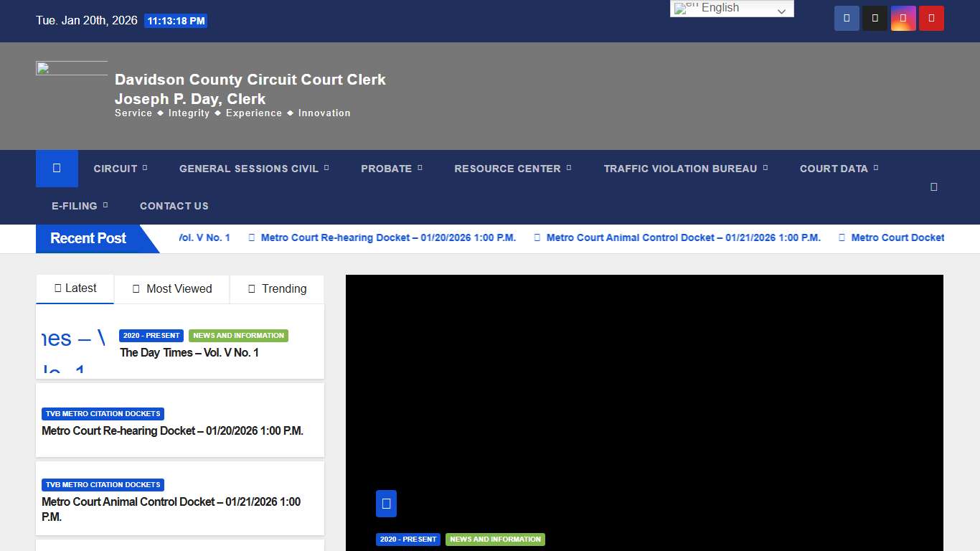Switch to the Most Viewed tab
The height and width of the screenshot is (551, 980).
pos(171,289)
